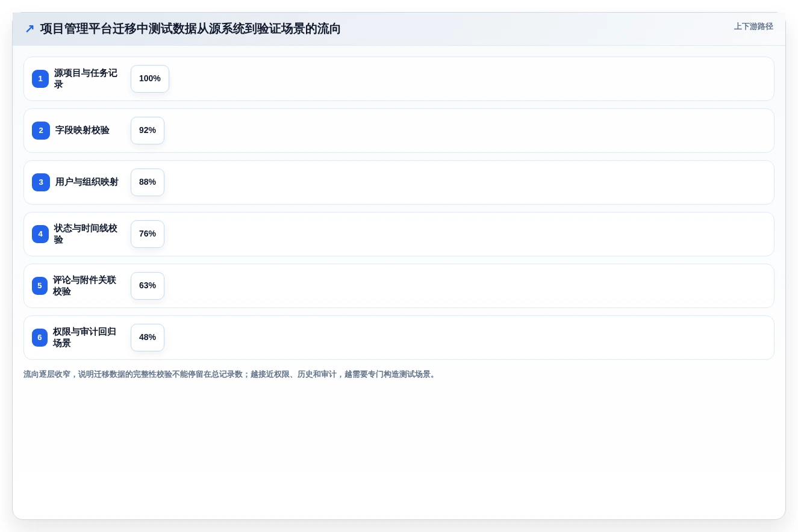The width and height of the screenshot is (798, 532).
Task: Click step number 5 badge
Action: [40, 286]
